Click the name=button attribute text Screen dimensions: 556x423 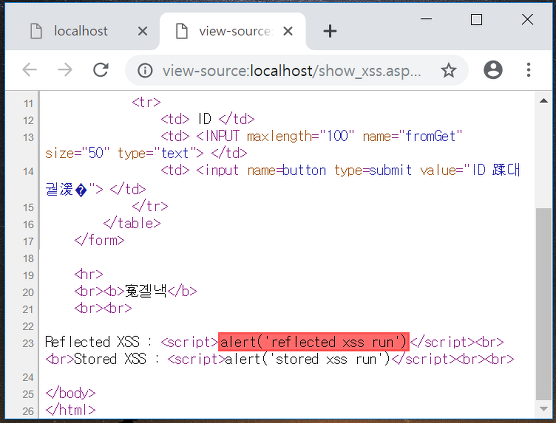[287, 170]
